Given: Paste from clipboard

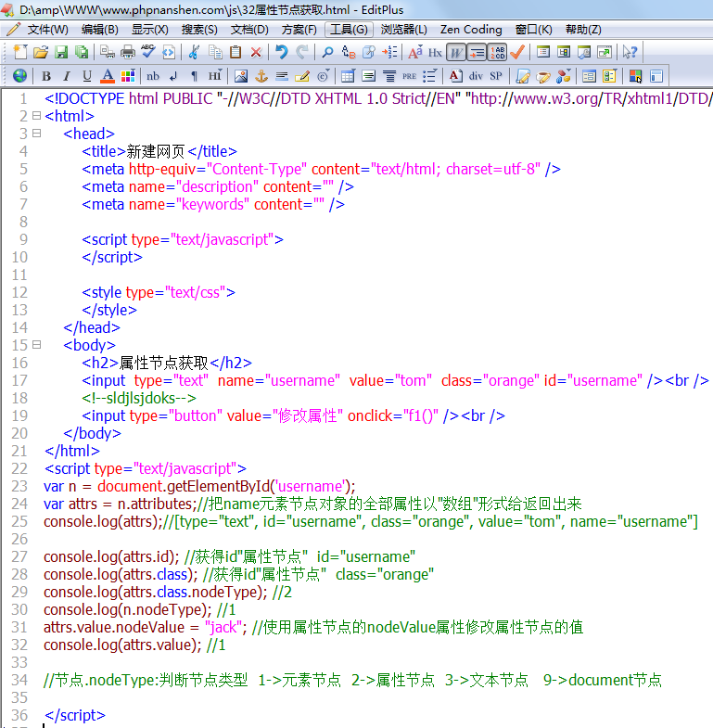Looking at the screenshot, I should pos(236,52).
